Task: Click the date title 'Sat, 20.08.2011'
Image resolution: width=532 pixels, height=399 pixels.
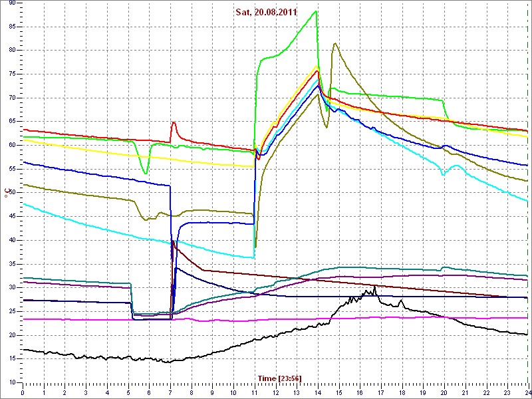Action: point(267,13)
